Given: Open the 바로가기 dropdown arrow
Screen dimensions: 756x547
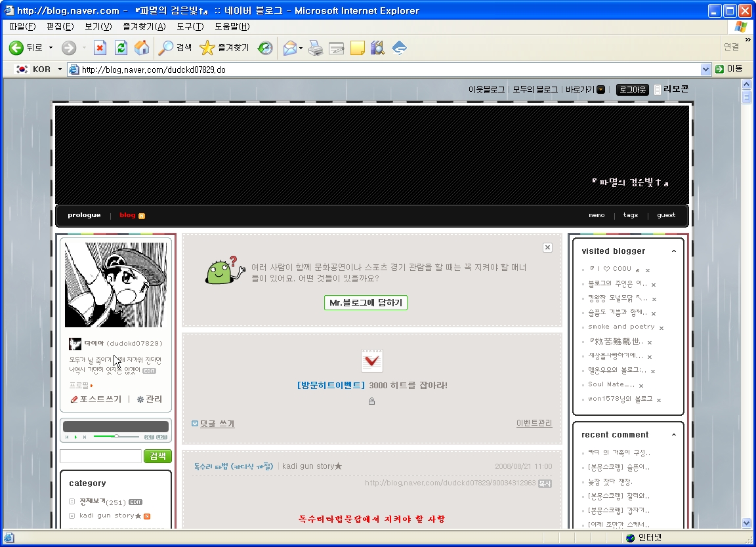Looking at the screenshot, I should [600, 90].
